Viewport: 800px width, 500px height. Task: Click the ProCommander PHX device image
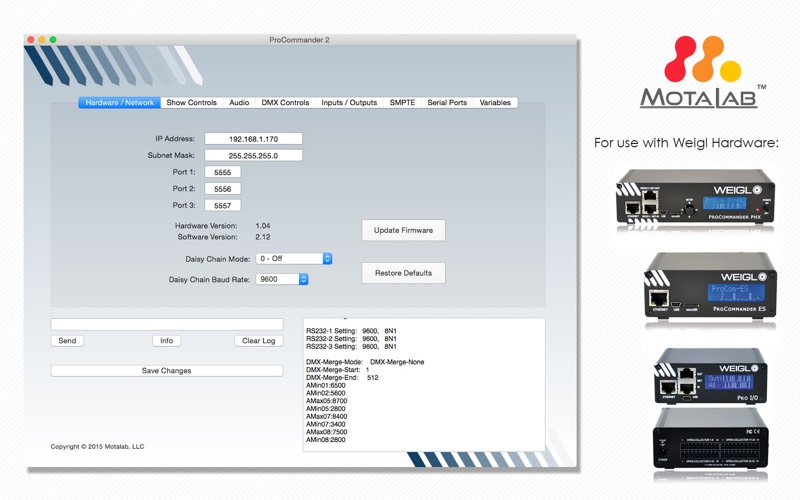coord(695,198)
